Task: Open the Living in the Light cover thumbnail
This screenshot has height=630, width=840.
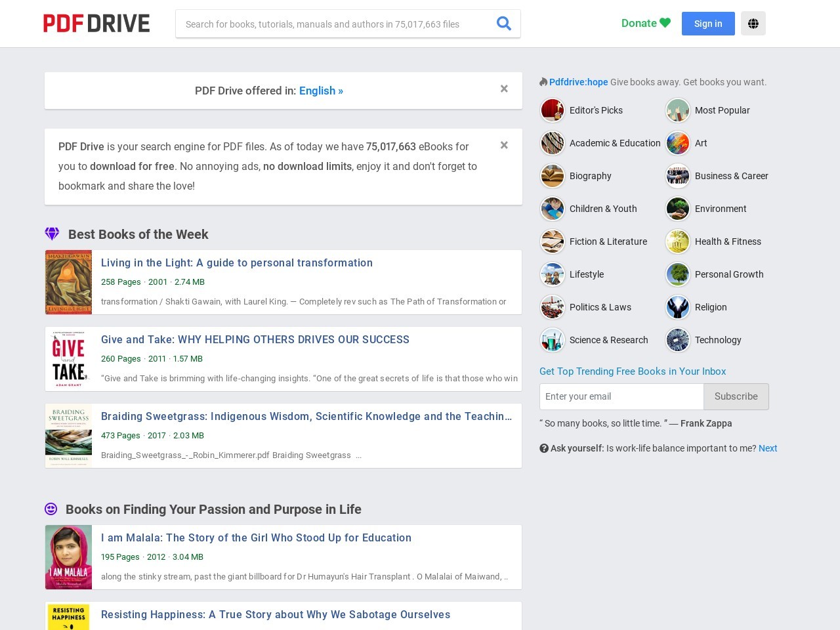Action: pyautogui.click(x=68, y=282)
